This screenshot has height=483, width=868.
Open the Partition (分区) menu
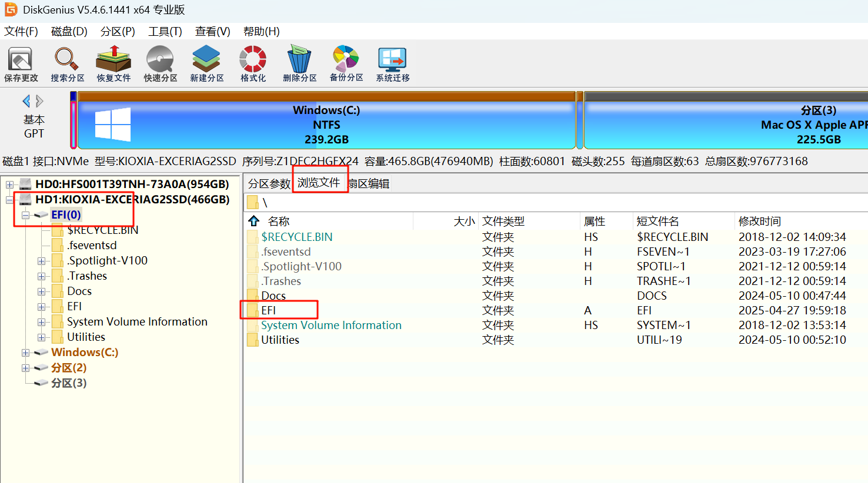tap(118, 31)
